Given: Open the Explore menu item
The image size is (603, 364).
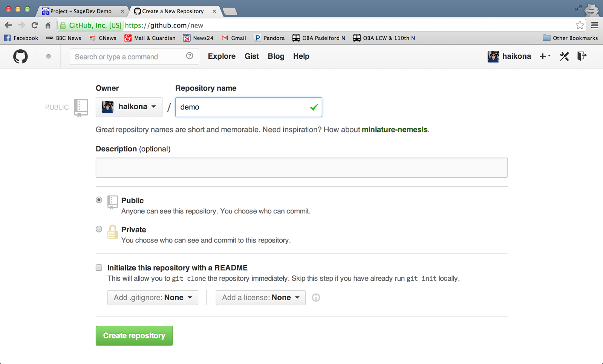Looking at the screenshot, I should (x=222, y=56).
